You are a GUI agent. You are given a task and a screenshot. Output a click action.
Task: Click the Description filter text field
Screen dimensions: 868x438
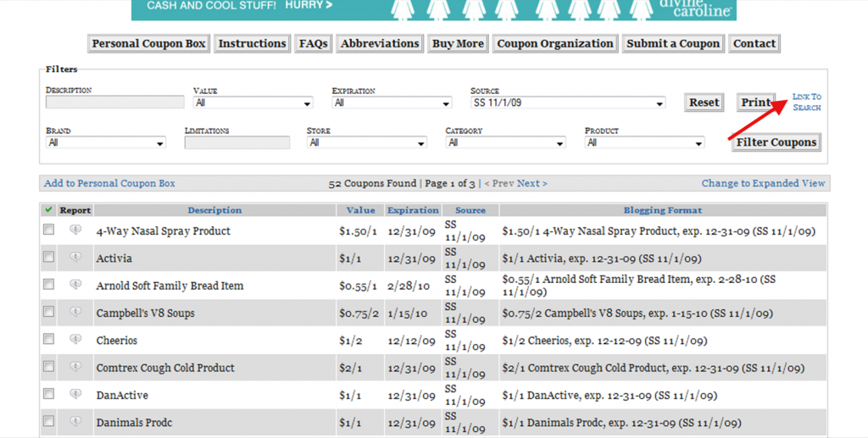[x=115, y=103]
